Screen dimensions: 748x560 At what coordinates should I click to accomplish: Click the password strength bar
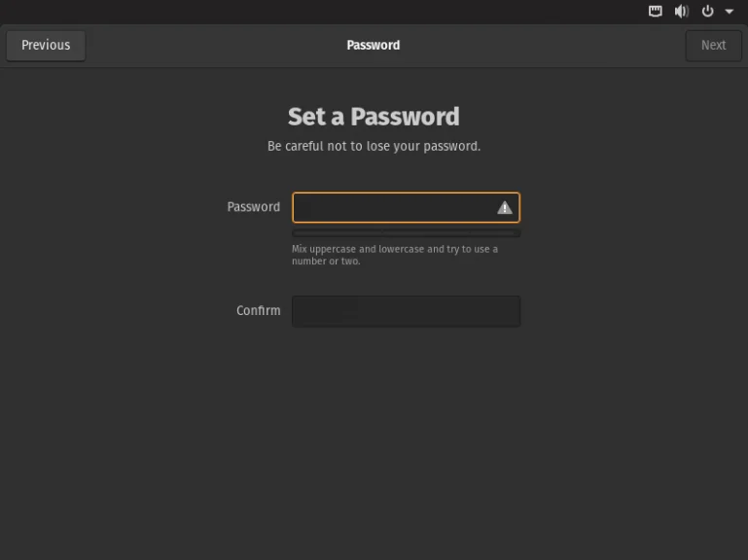[x=406, y=233]
